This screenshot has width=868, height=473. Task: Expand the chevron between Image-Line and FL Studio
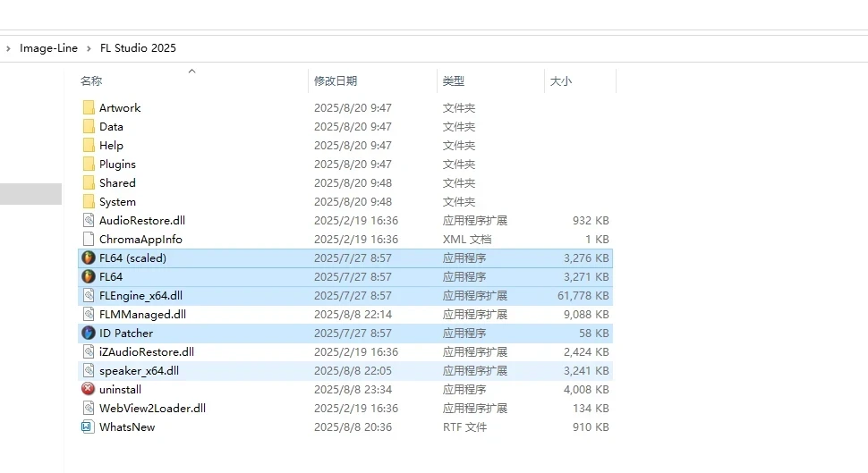tap(89, 48)
